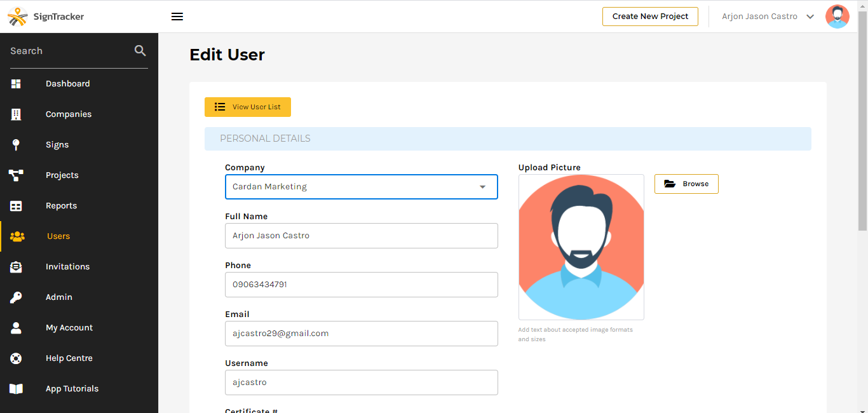Click the Admin key icon
The image size is (868, 413).
click(x=17, y=297)
